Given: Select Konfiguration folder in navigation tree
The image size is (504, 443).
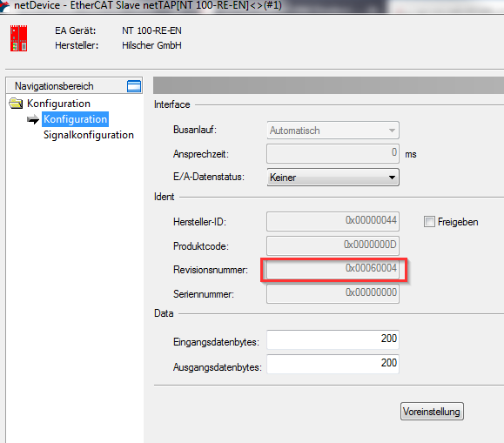Looking at the screenshot, I should coord(58,104).
